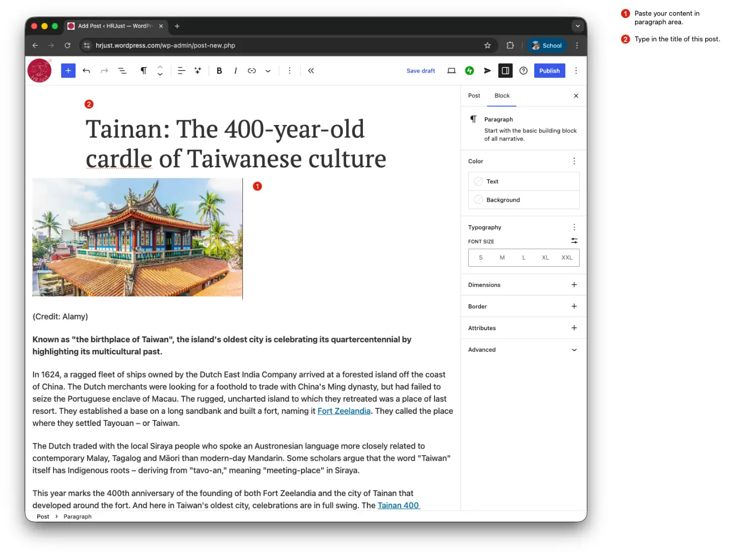Switch to the Post settings tab
Viewport: 756px width, 555px height.
tap(474, 95)
